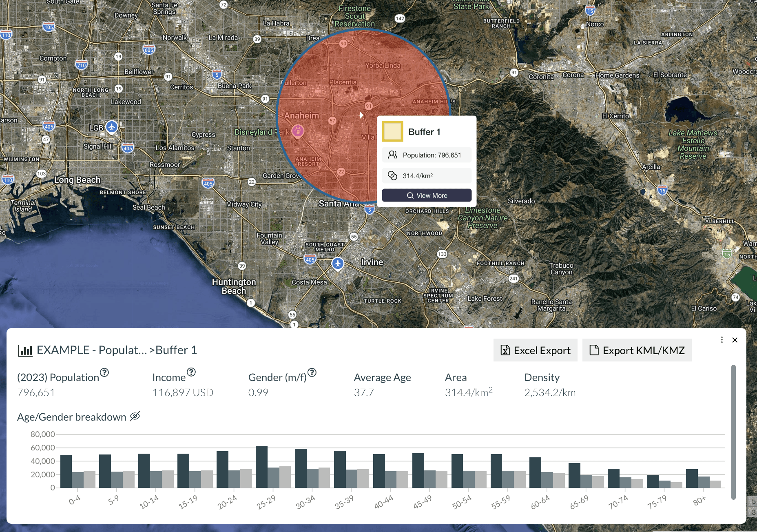This screenshot has height=532, width=757.
Task: Click the Huntington Beach label on map
Action: [x=234, y=286]
